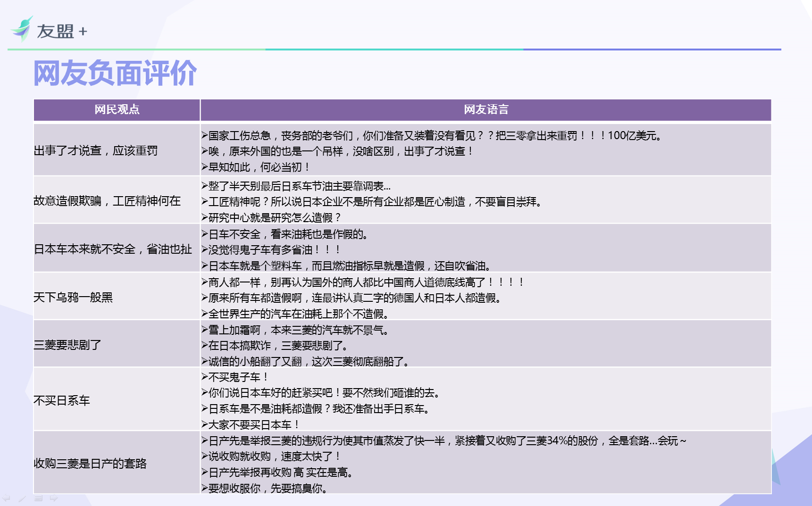Click the line 不买鬼子车！
The width and height of the screenshot is (812, 506).
(x=235, y=377)
